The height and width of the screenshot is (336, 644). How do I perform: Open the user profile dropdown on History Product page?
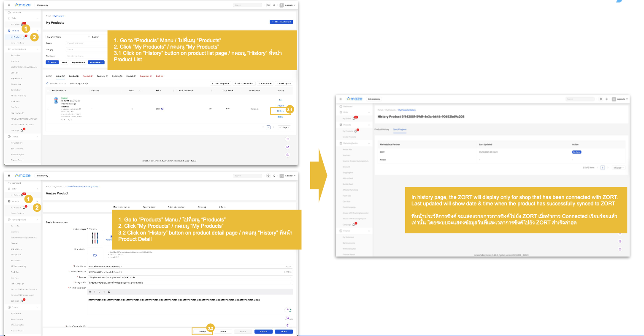[620, 99]
